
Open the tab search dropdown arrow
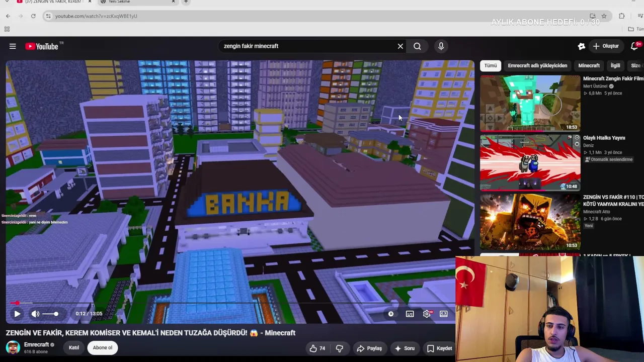[7, 2]
